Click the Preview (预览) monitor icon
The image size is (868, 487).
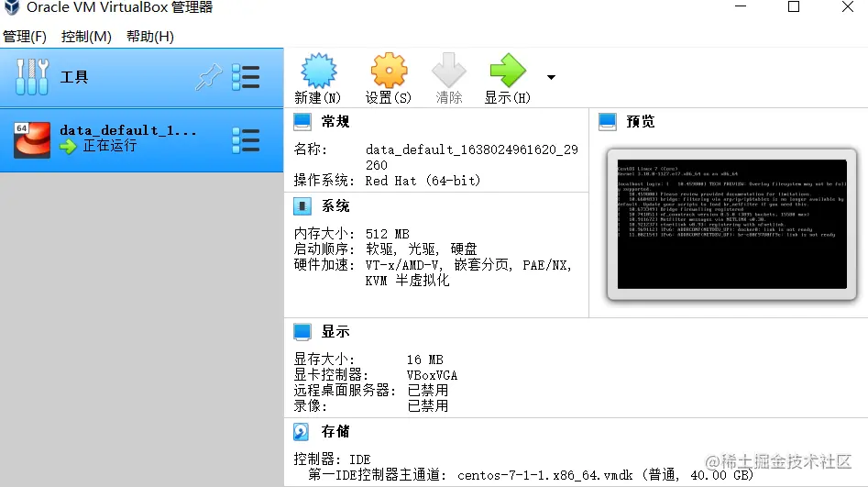click(x=608, y=122)
